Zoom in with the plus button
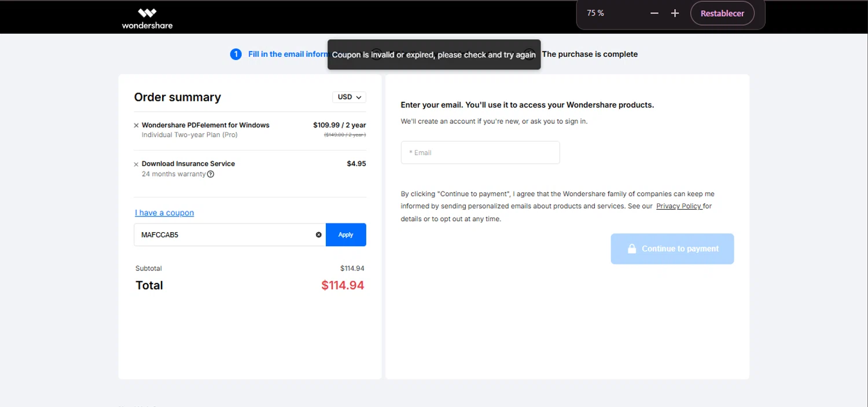Image resolution: width=868 pixels, height=407 pixels. [x=675, y=13]
